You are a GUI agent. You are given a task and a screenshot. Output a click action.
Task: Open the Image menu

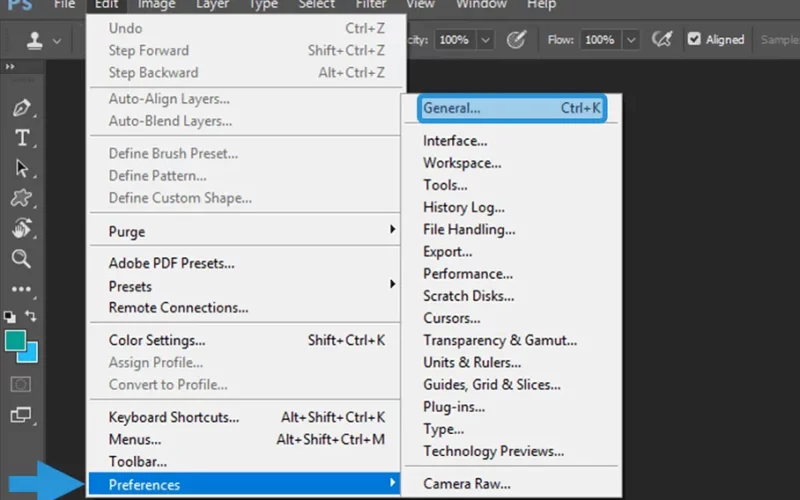click(x=156, y=5)
